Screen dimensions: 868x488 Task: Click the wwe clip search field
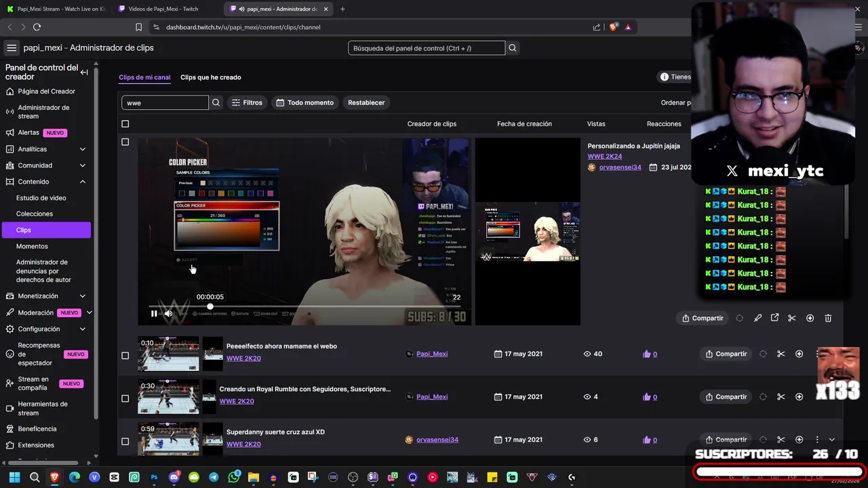(x=165, y=102)
